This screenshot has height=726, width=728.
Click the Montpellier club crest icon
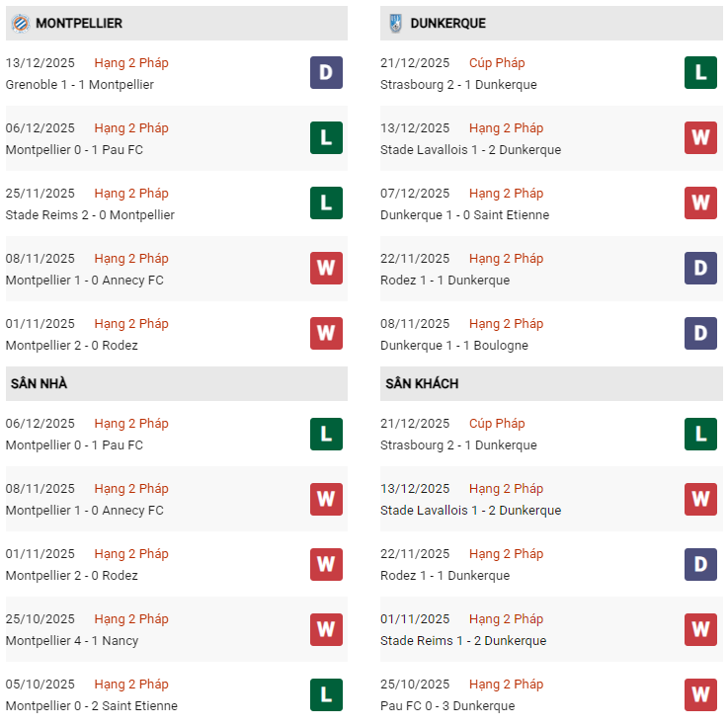20,23
